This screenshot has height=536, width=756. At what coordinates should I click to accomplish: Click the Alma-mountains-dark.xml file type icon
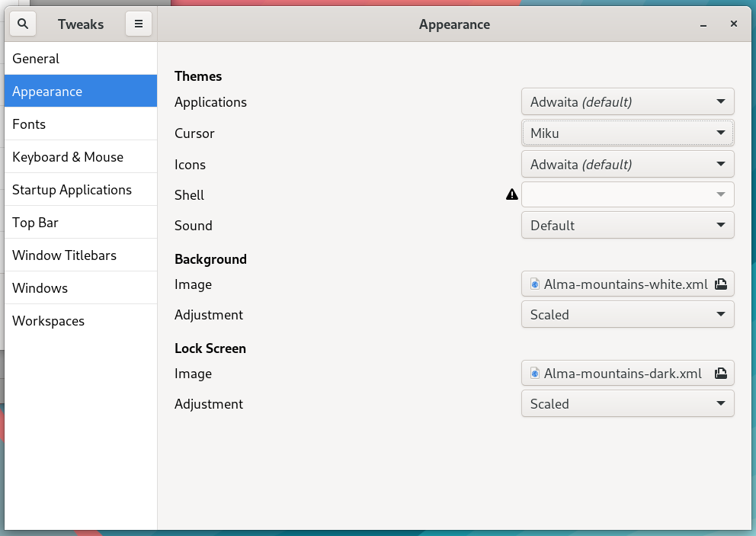pyautogui.click(x=535, y=374)
